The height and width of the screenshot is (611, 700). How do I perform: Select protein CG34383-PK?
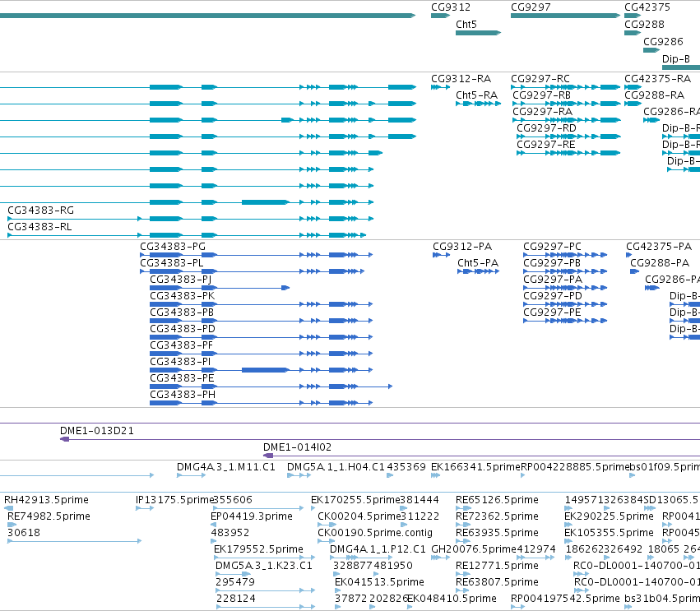point(261,304)
